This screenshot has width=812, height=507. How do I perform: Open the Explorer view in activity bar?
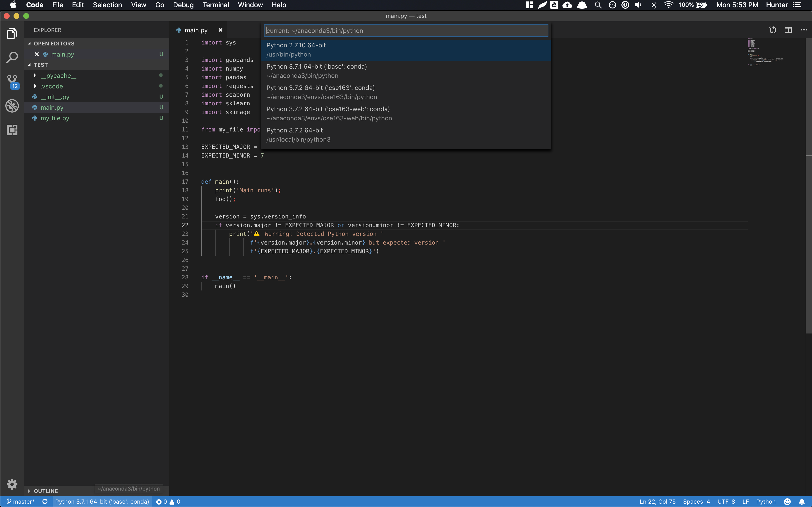pos(12,34)
